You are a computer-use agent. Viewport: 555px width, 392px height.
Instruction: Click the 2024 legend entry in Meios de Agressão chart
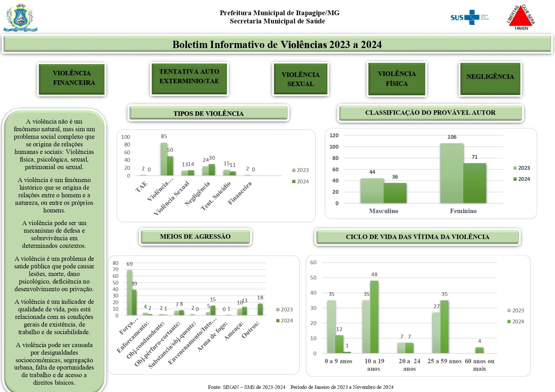pos(284,321)
